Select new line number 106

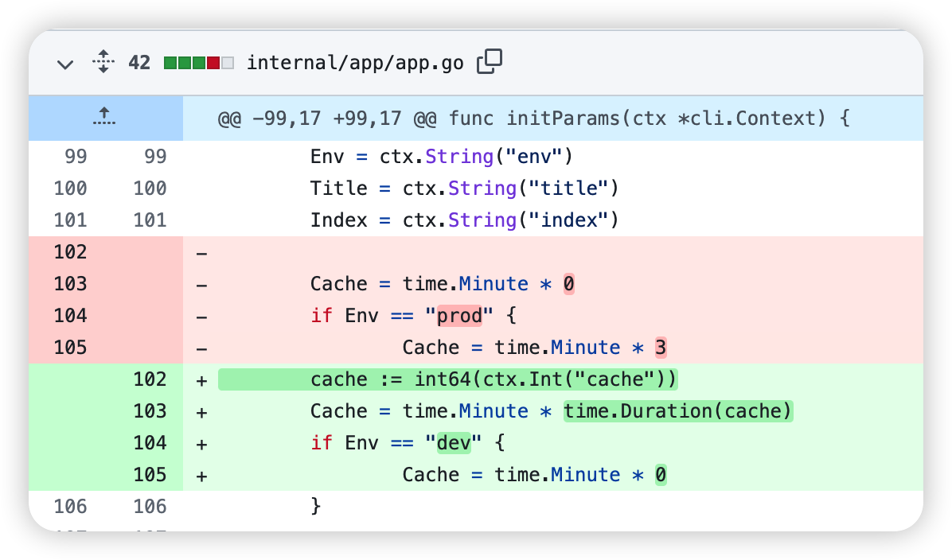coord(150,507)
